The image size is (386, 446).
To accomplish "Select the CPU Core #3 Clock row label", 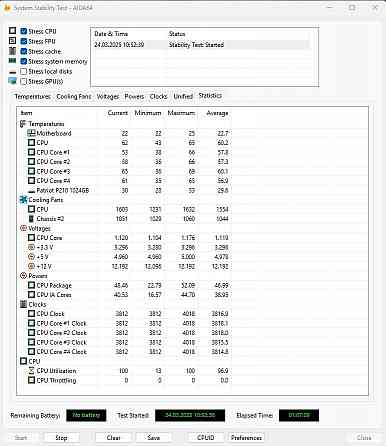I will click(62, 342).
